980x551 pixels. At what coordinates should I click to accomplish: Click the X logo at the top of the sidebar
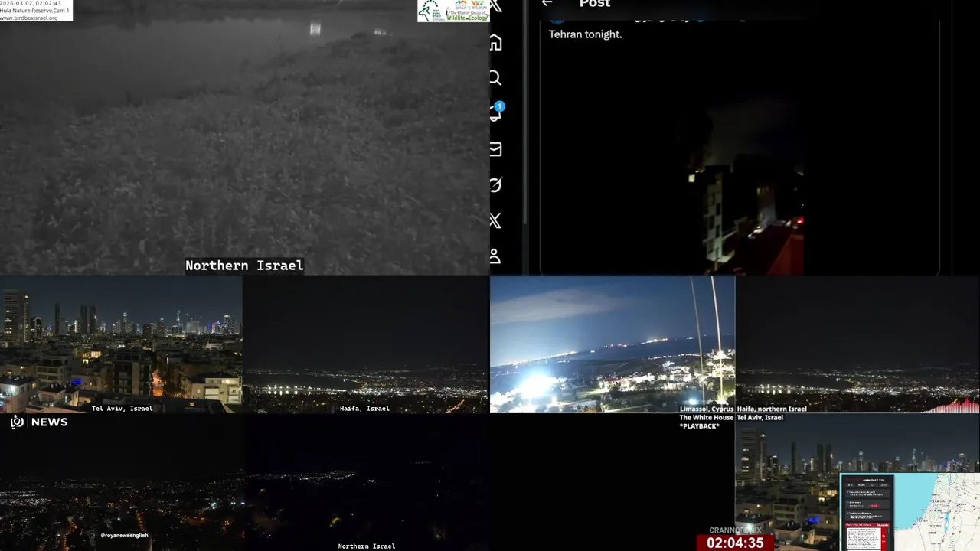click(x=495, y=6)
